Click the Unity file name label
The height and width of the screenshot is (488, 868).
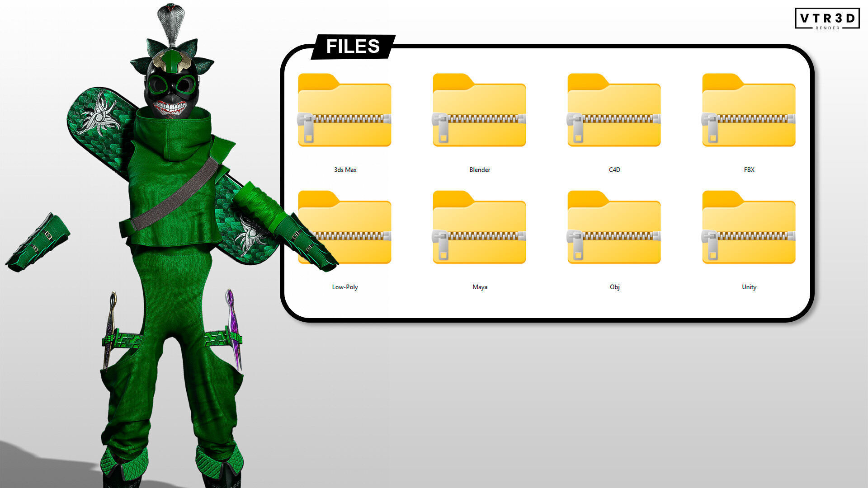pos(749,287)
